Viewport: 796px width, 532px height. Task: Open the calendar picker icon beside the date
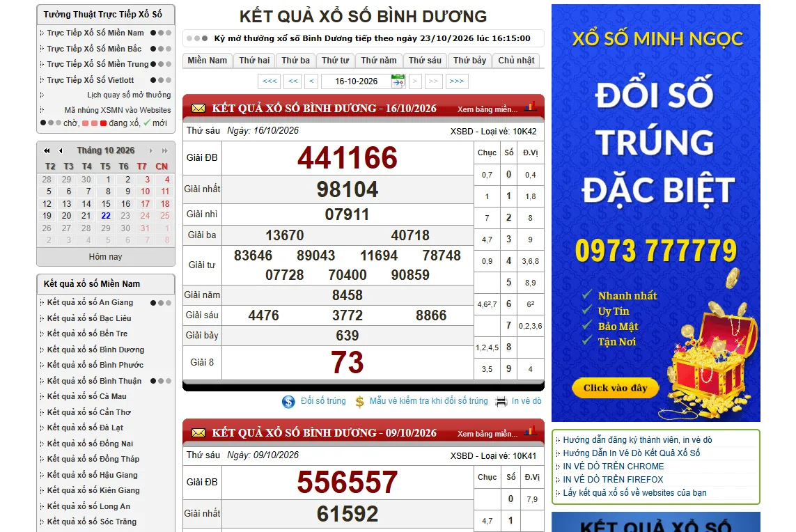tap(398, 81)
